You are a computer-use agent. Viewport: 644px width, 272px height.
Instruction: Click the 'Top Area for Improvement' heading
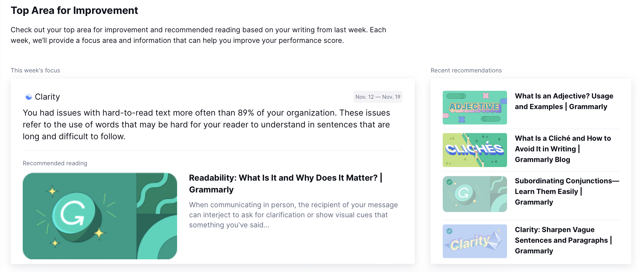point(74,11)
